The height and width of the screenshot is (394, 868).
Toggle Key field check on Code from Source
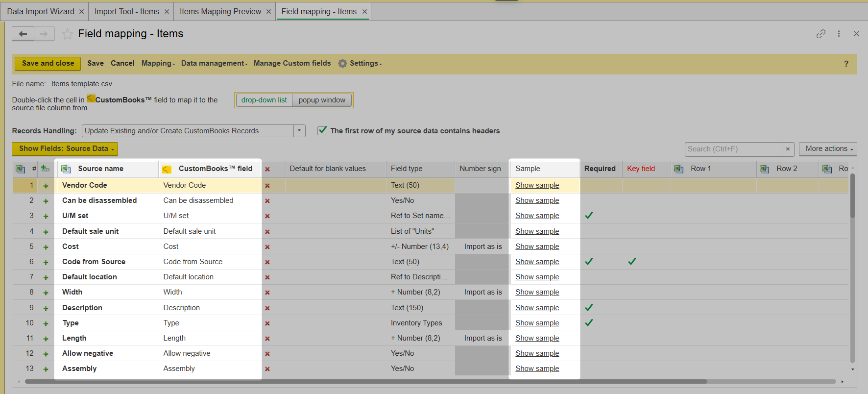[632, 262]
